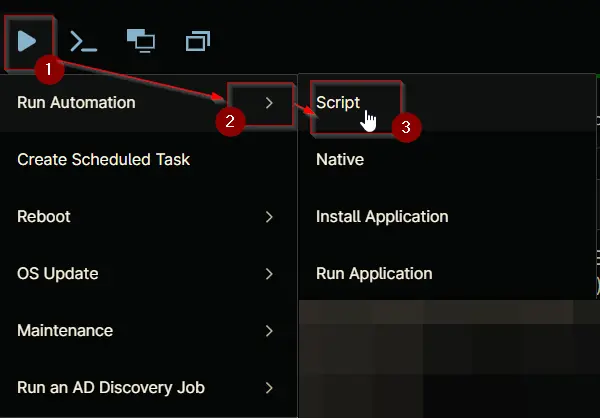
Task: Open the Run Automation menu item
Action: tap(148, 103)
